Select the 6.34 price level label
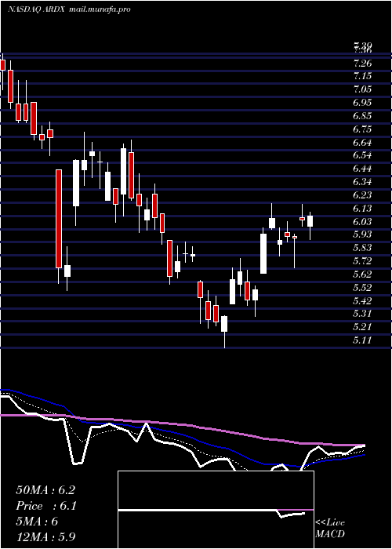Screen dimensions: 392x549 tap(362, 182)
